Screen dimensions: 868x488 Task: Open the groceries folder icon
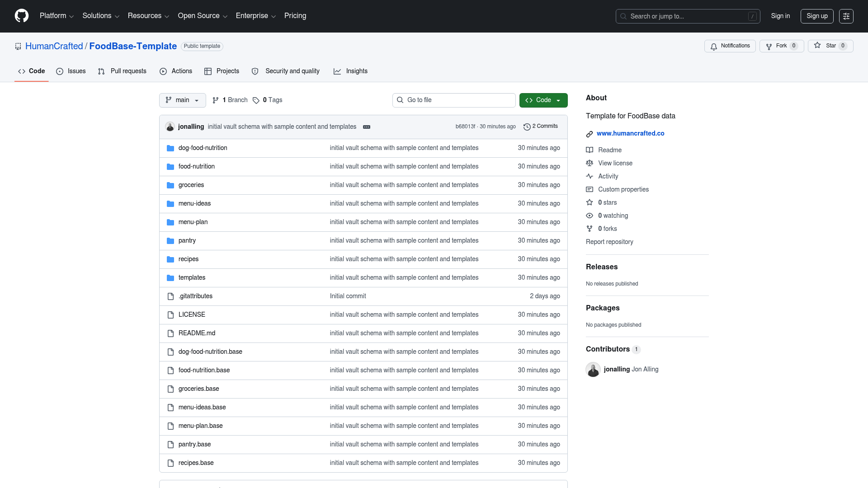tap(170, 185)
